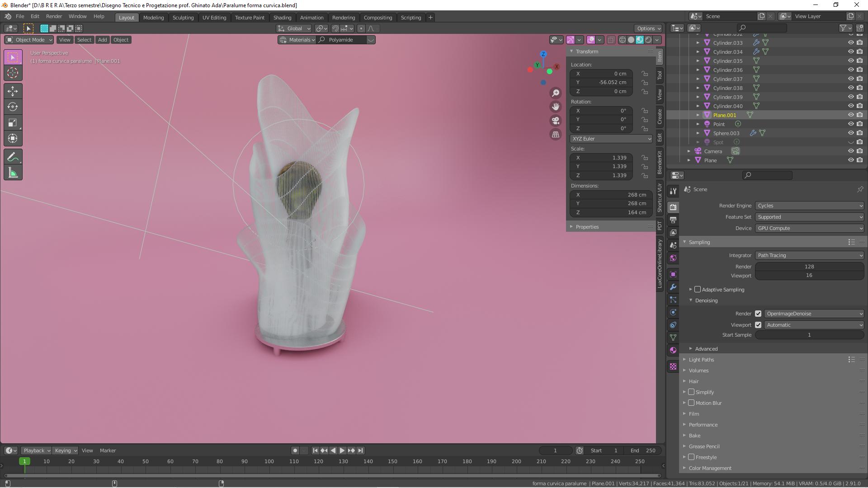Image resolution: width=868 pixels, height=488 pixels.
Task: Open Texture properties checker icon
Action: click(x=673, y=366)
